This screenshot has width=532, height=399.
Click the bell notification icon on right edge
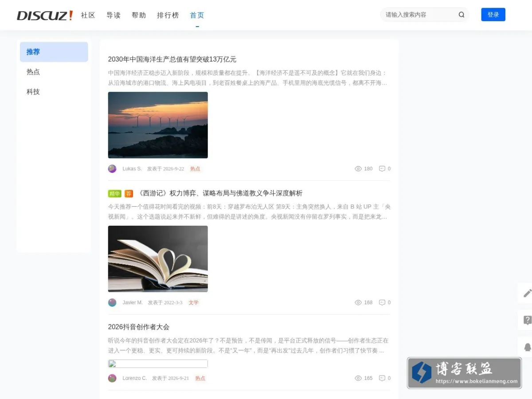[x=527, y=347]
